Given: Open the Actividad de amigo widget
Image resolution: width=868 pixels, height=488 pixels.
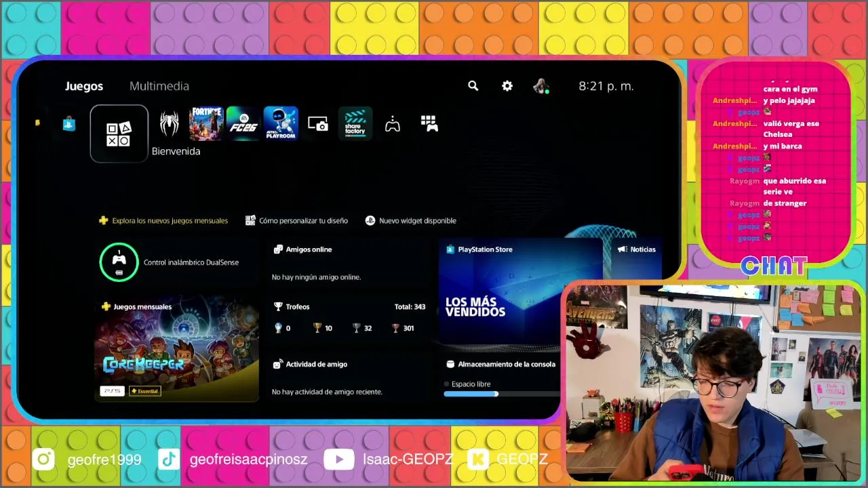Looking at the screenshot, I should 310,364.
